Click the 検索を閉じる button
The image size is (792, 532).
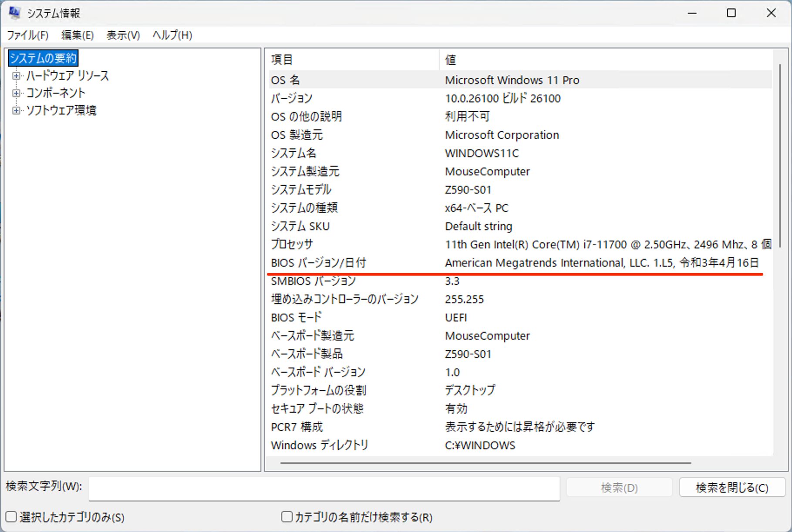(x=732, y=487)
